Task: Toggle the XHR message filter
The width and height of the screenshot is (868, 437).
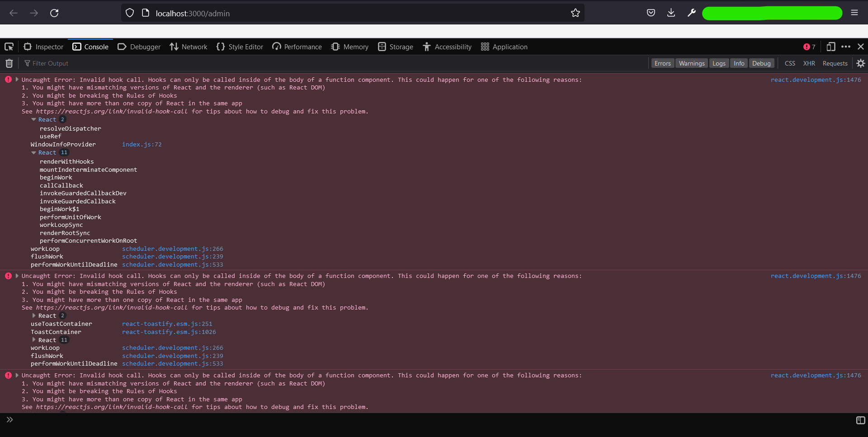Action: (x=809, y=63)
